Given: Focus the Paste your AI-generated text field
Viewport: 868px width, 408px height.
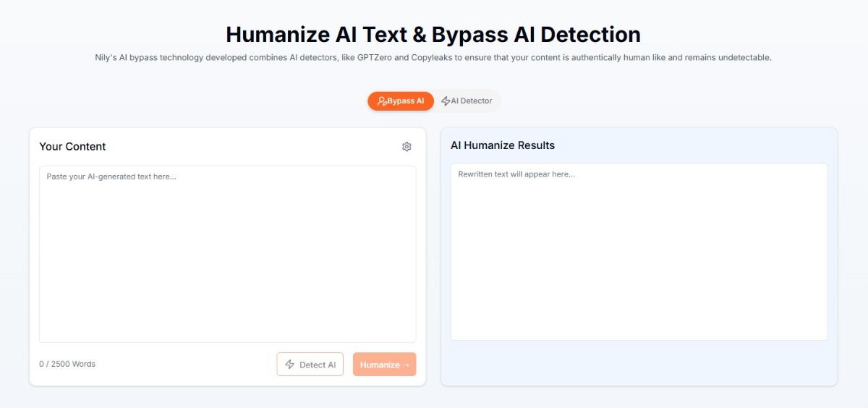Looking at the screenshot, I should (227, 254).
